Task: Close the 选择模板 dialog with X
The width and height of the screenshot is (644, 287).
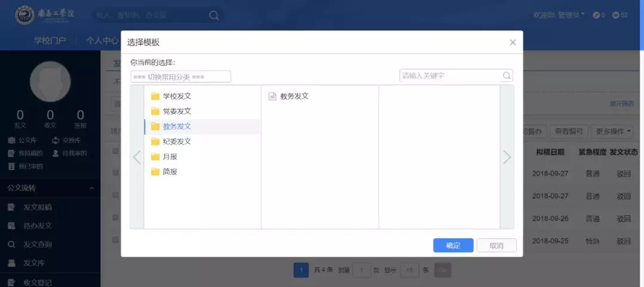Action: [513, 42]
